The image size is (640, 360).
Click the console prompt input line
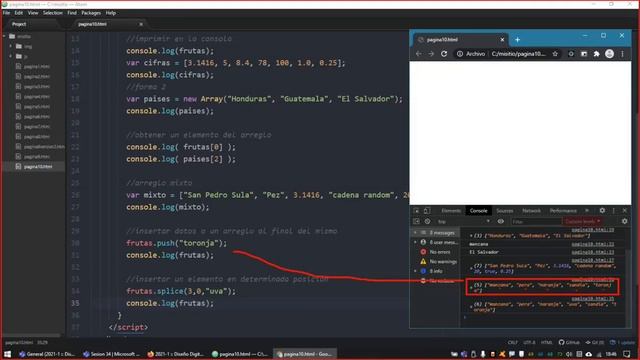tap(545, 317)
